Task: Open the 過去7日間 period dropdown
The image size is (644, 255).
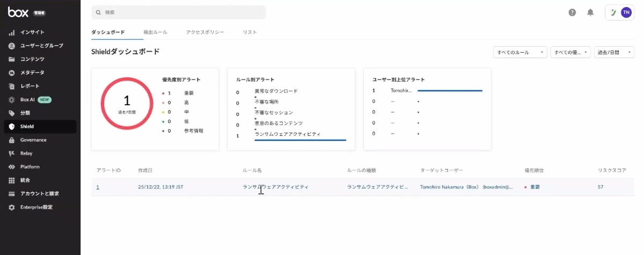Action: click(614, 52)
